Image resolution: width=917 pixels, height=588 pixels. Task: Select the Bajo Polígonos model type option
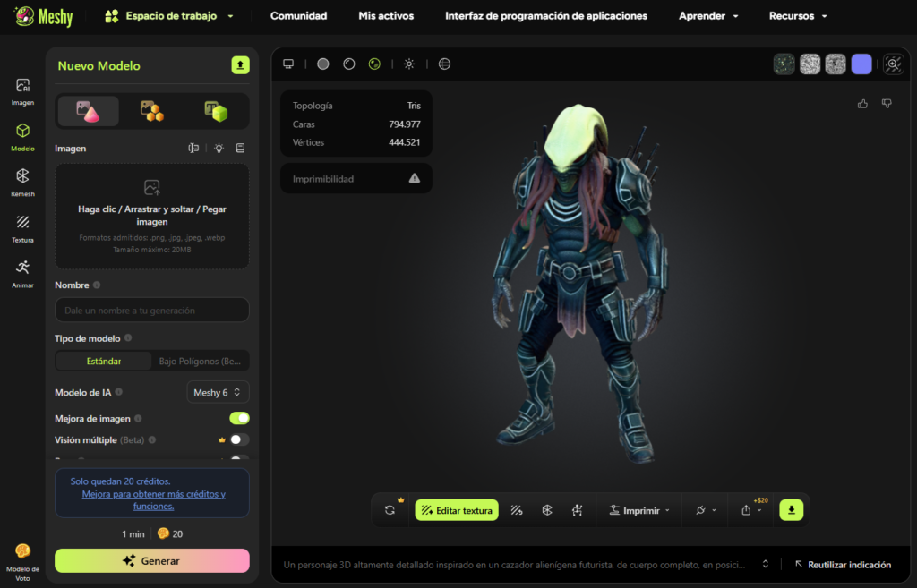pos(199,361)
